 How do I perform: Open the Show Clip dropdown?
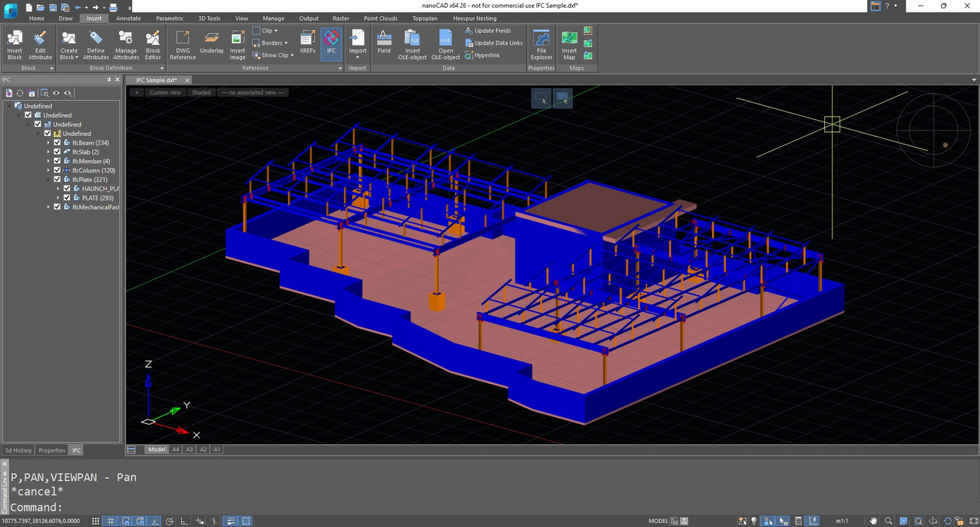coord(273,55)
